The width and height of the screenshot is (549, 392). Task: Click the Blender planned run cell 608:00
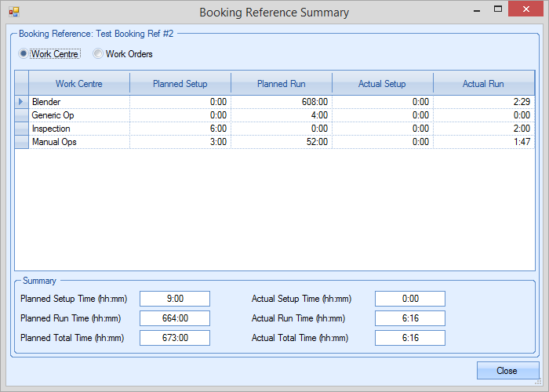point(281,102)
